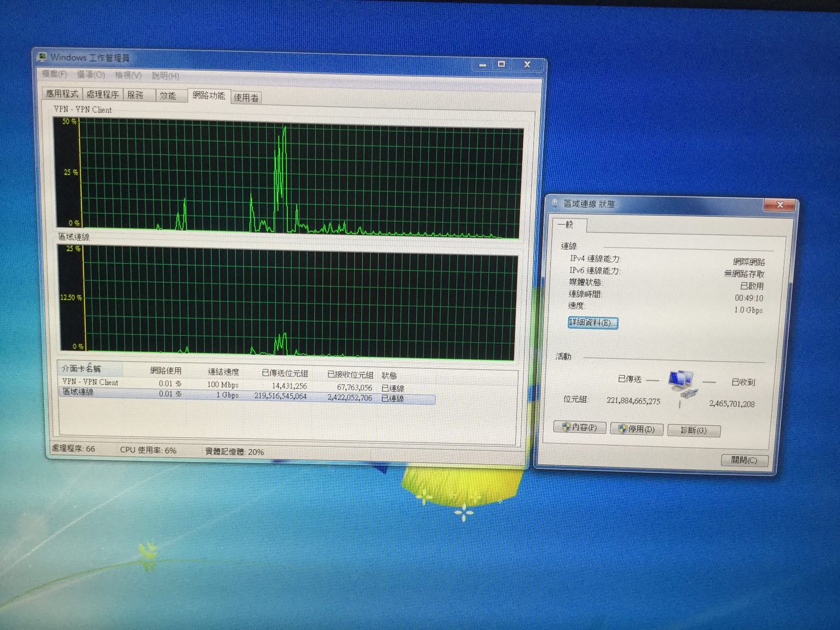This screenshot has width=840, height=630.
Task: Open the 檢視(V) menu
Action: pos(128,75)
